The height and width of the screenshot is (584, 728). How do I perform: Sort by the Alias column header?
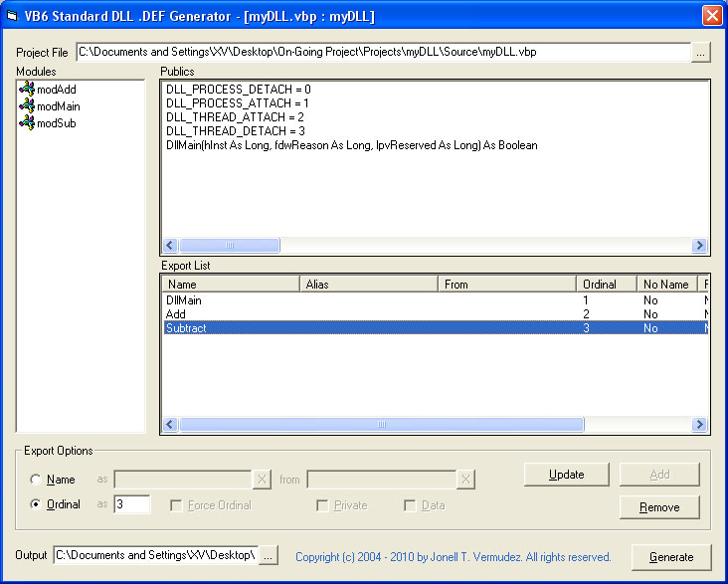(x=368, y=285)
